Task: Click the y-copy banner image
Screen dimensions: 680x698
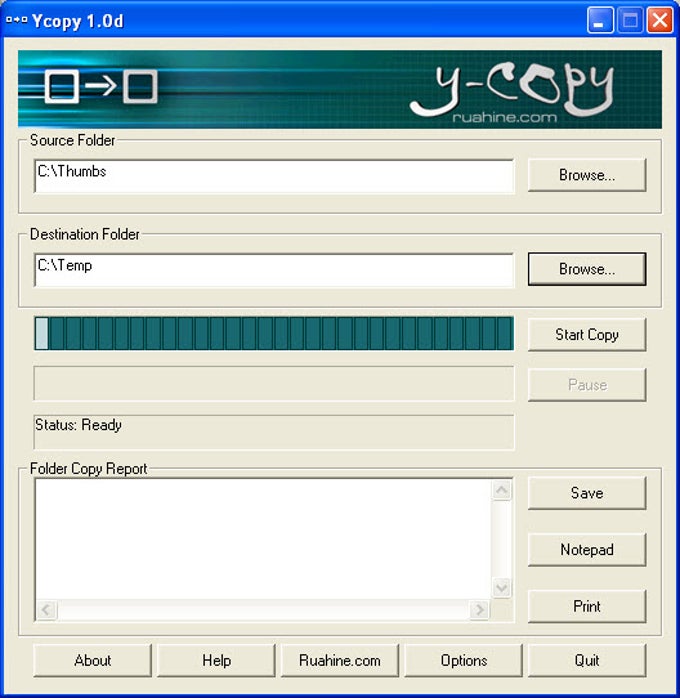Action: (x=340, y=89)
